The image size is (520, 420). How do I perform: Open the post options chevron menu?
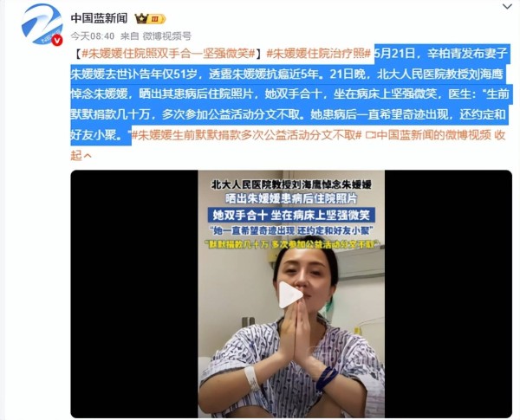pyautogui.click(x=507, y=6)
